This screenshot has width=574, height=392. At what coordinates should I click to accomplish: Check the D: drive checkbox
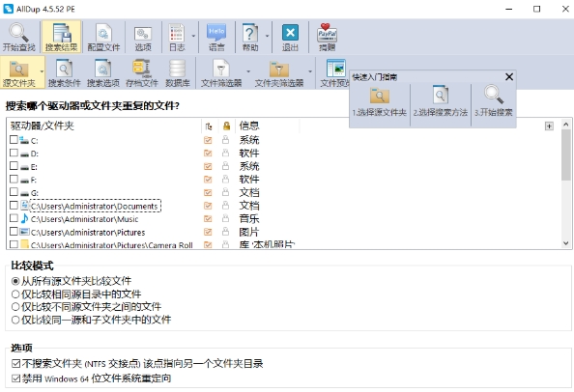point(14,153)
